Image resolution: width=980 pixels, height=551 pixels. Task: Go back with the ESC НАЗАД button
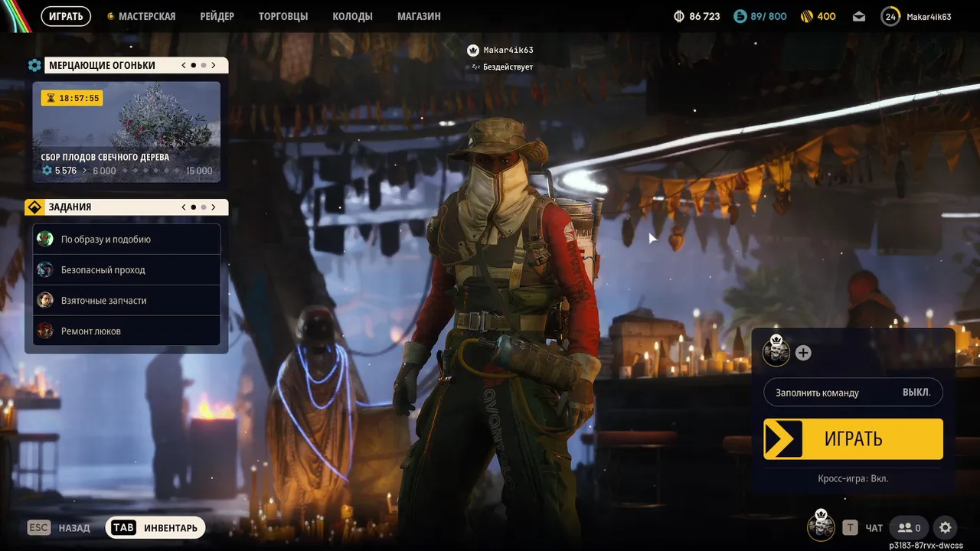pos(59,527)
